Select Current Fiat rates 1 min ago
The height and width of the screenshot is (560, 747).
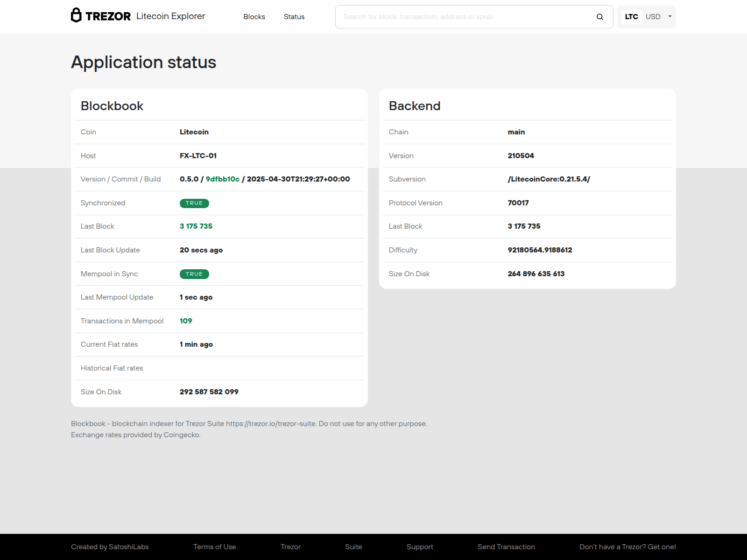pyautogui.click(x=196, y=344)
